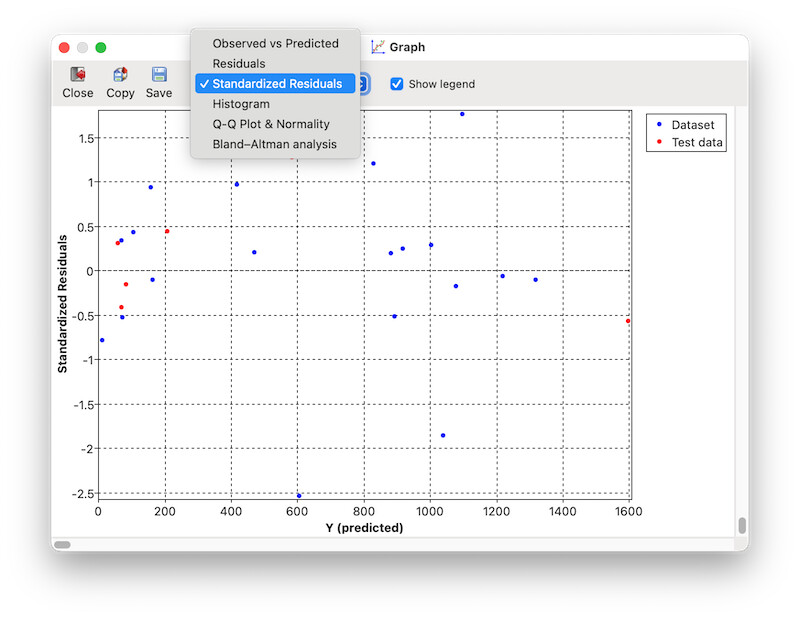Viewport: 800px width, 619px height.
Task: Click the vertical scrollbar thumb
Action: pos(742,526)
